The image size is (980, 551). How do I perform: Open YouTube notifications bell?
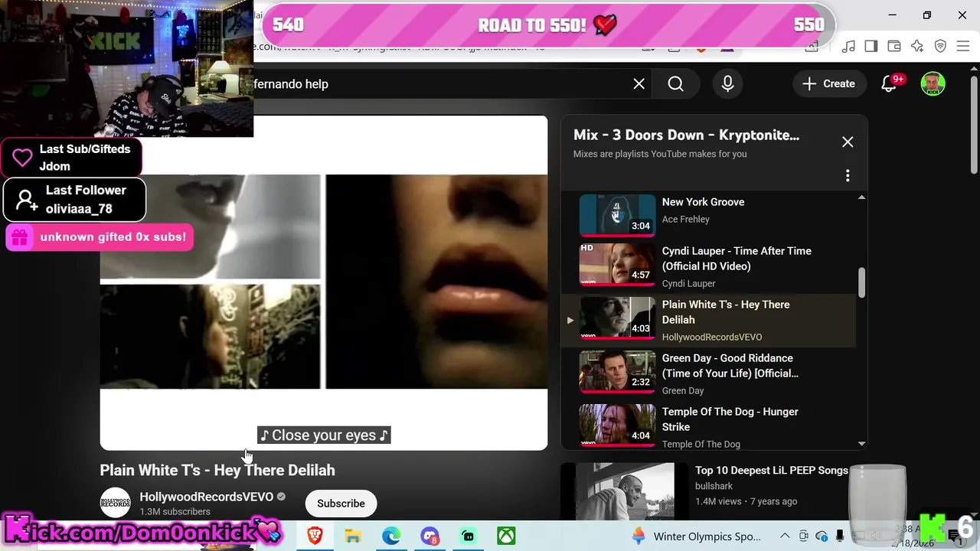coord(889,84)
